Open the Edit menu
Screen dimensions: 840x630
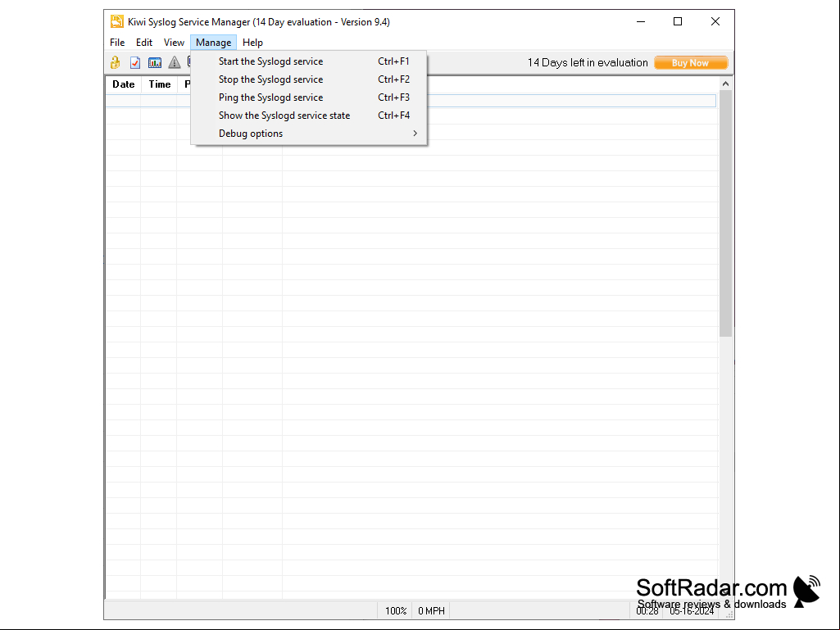144,43
